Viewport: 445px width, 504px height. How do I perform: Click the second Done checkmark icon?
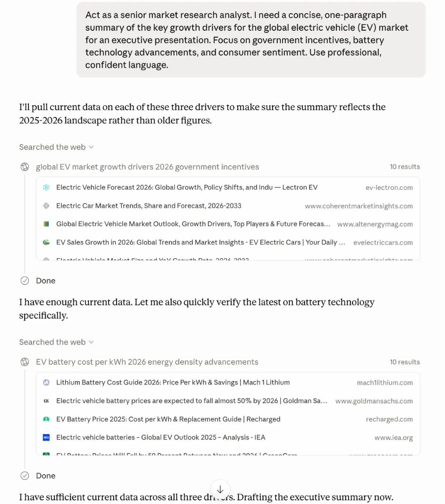[x=25, y=476]
